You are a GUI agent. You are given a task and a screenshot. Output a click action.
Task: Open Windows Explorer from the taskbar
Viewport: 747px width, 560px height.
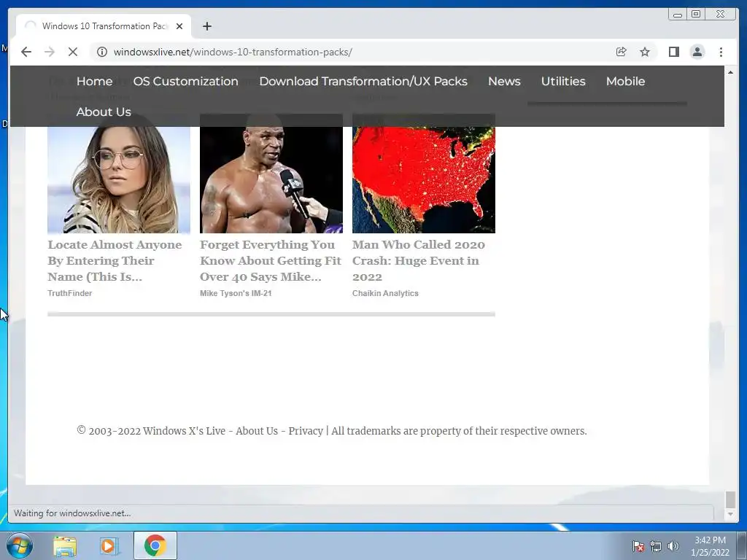65,545
